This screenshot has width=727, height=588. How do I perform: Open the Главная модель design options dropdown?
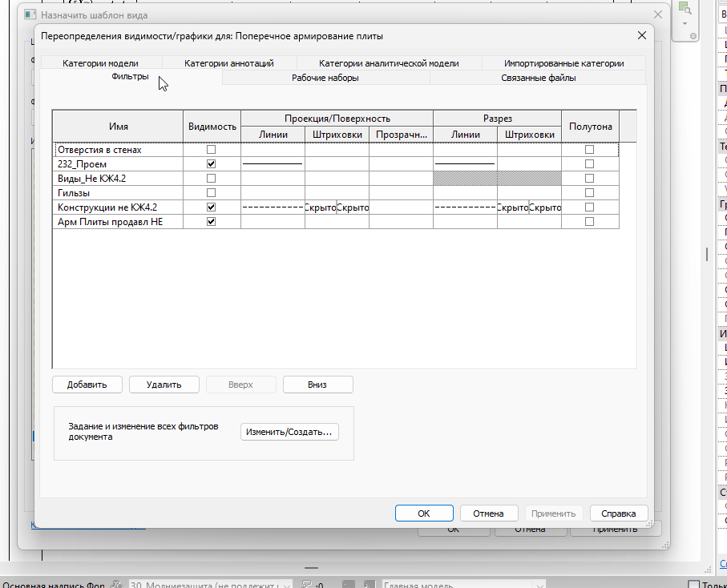tap(463, 585)
